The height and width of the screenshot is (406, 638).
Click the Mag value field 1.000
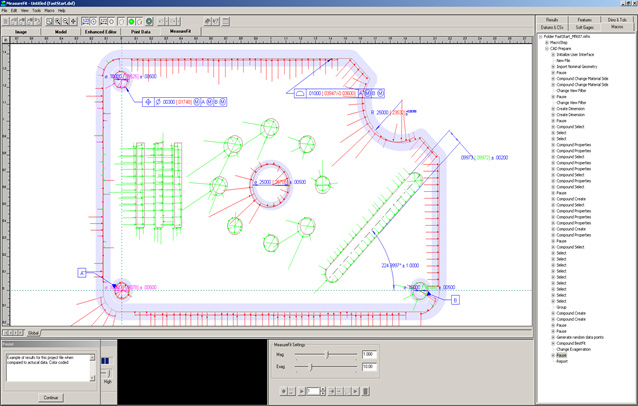point(369,354)
